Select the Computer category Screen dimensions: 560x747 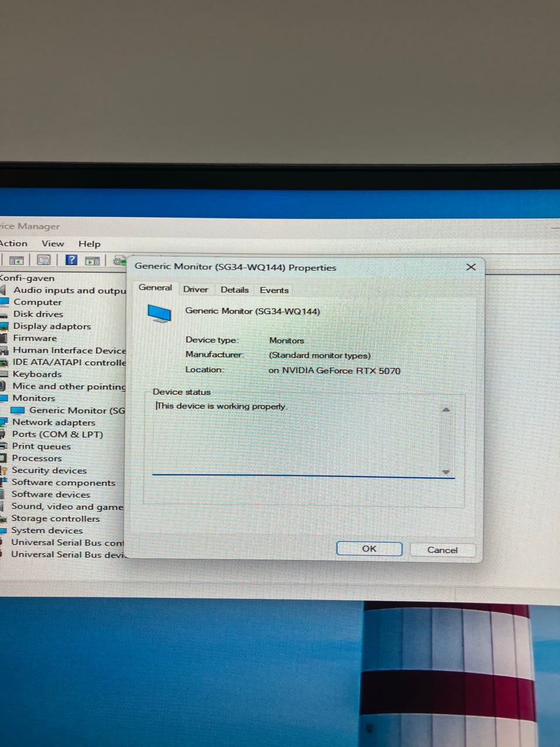pyautogui.click(x=37, y=302)
